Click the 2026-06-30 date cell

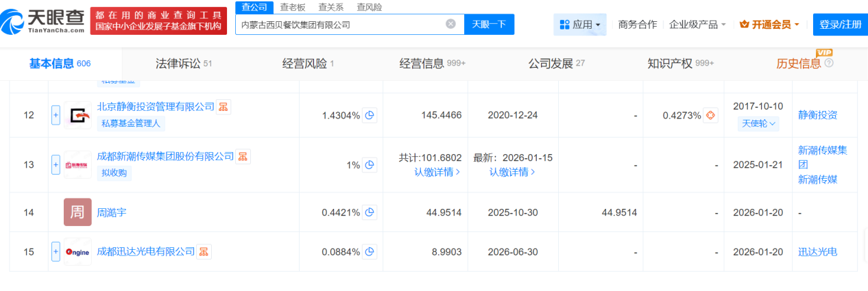512,252
